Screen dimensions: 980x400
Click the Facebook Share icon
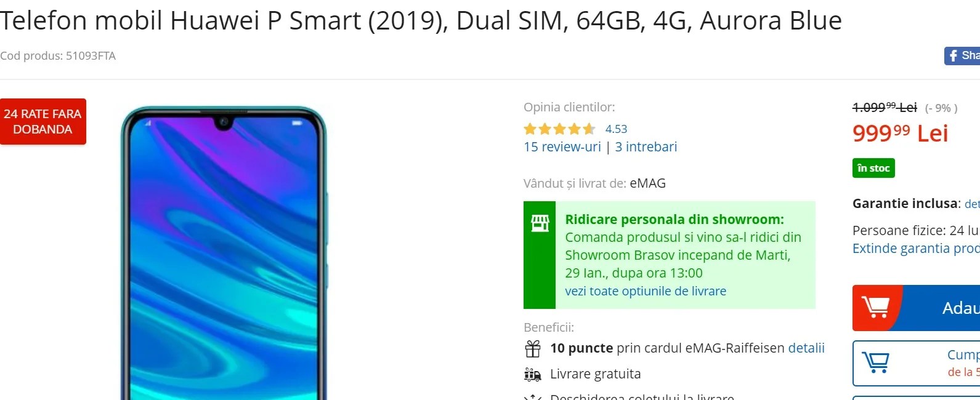tap(954, 56)
